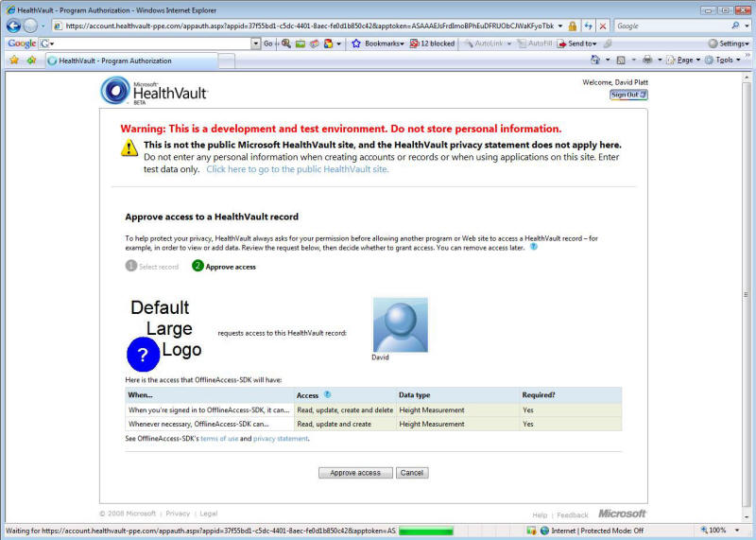Click step 1 Select record
The image size is (756, 540).
click(x=152, y=266)
